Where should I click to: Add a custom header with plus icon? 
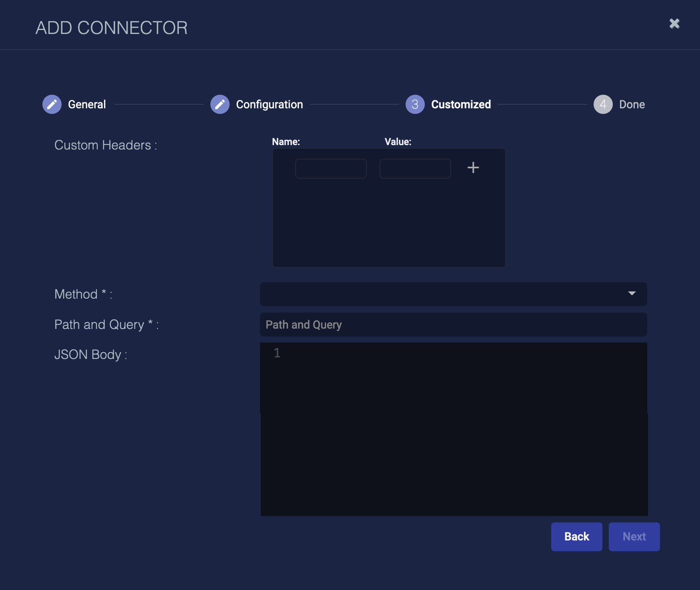(x=473, y=167)
